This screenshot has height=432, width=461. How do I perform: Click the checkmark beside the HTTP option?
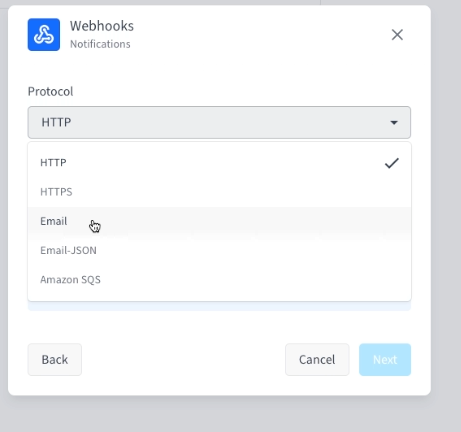[392, 163]
